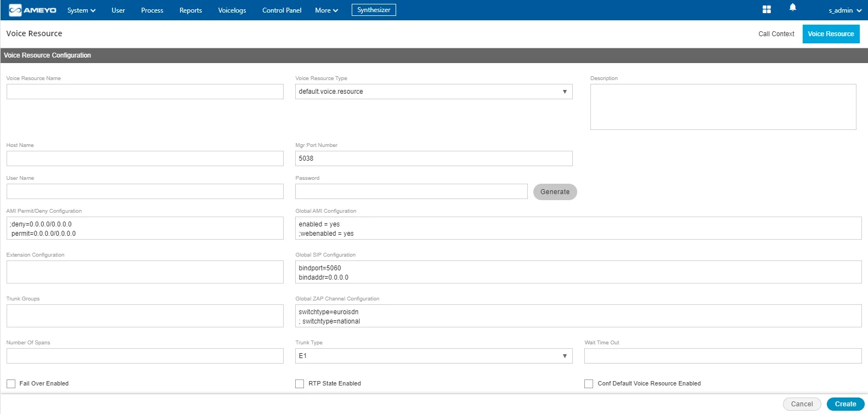The width and height of the screenshot is (868, 414).
Task: Open the s_admin account dropdown
Action: [x=845, y=10]
